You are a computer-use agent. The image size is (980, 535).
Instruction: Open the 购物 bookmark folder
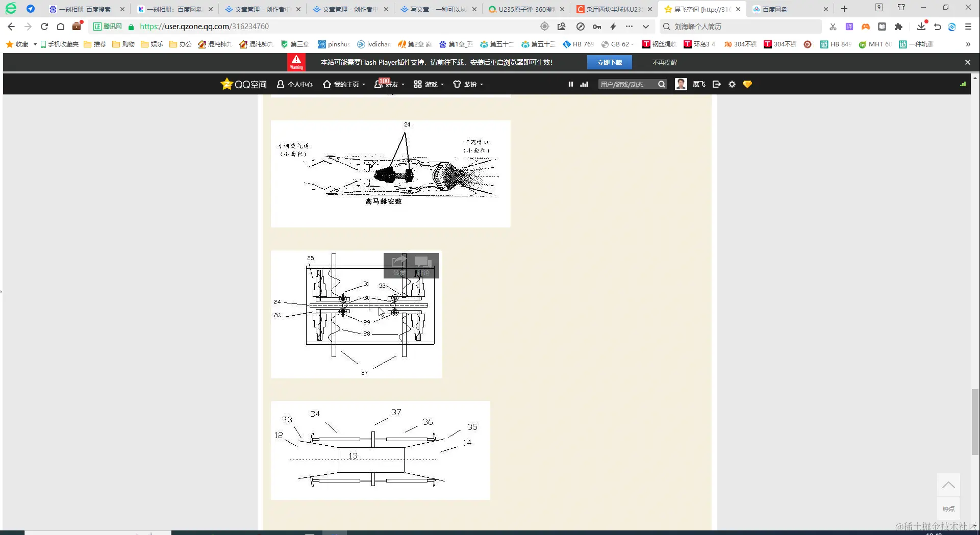coord(123,44)
